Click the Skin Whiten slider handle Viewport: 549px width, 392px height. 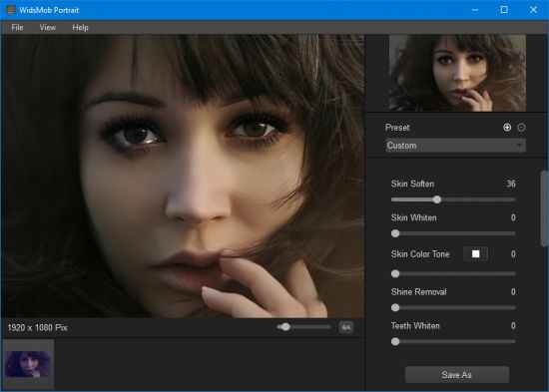pos(395,233)
